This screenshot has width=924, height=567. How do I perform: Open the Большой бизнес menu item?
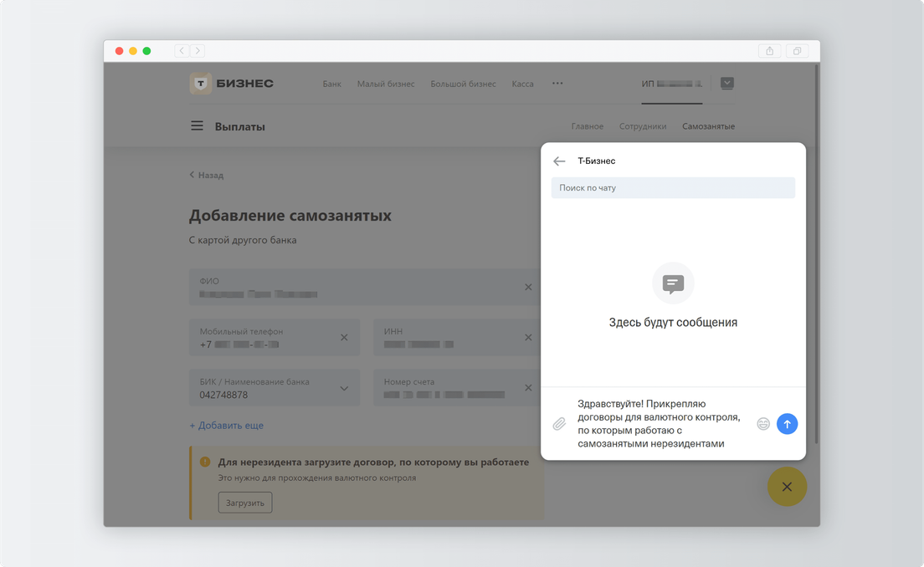pyautogui.click(x=463, y=84)
